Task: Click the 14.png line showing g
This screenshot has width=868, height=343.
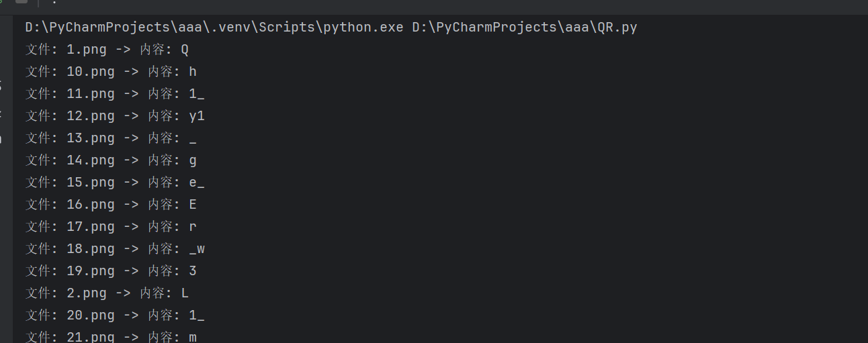Action: point(112,160)
